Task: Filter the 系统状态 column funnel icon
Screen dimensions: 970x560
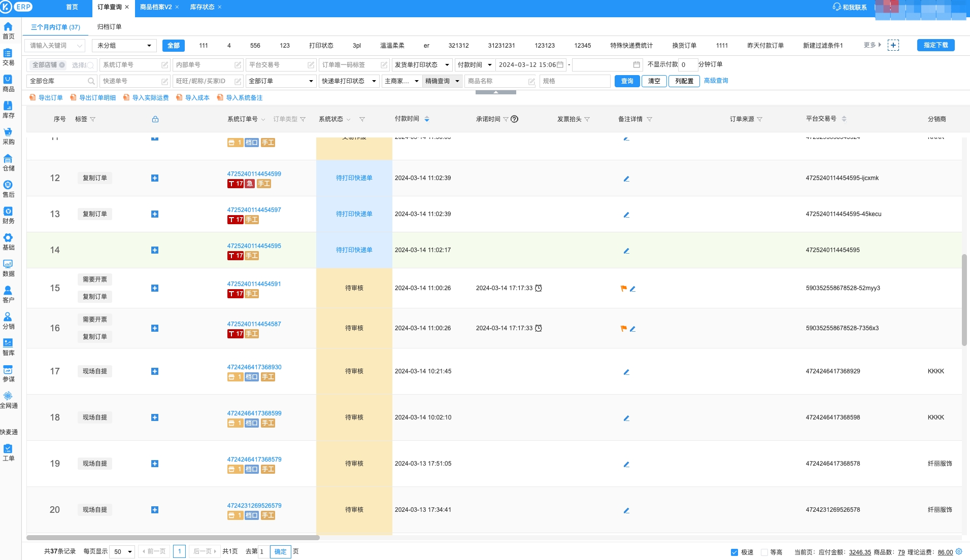Action: tap(362, 119)
